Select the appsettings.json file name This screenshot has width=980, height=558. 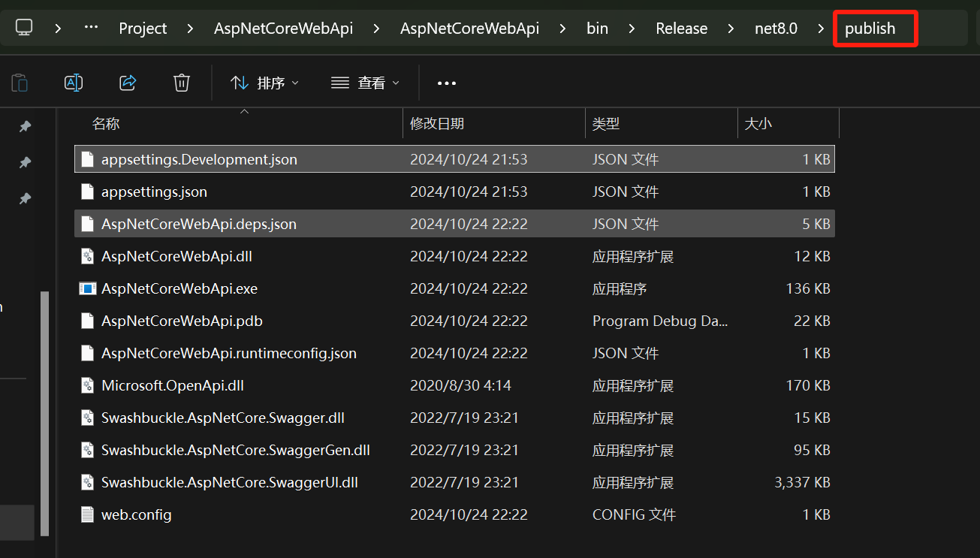[154, 192]
